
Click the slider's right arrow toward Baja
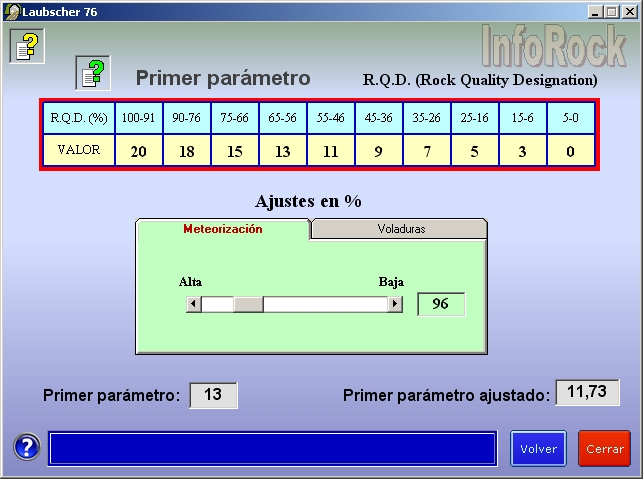click(x=395, y=304)
